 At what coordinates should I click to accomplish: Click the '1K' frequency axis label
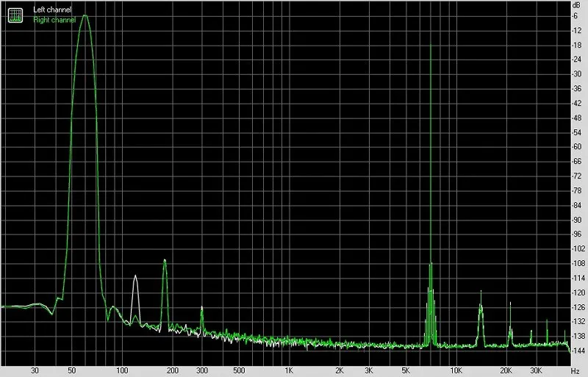289,370
